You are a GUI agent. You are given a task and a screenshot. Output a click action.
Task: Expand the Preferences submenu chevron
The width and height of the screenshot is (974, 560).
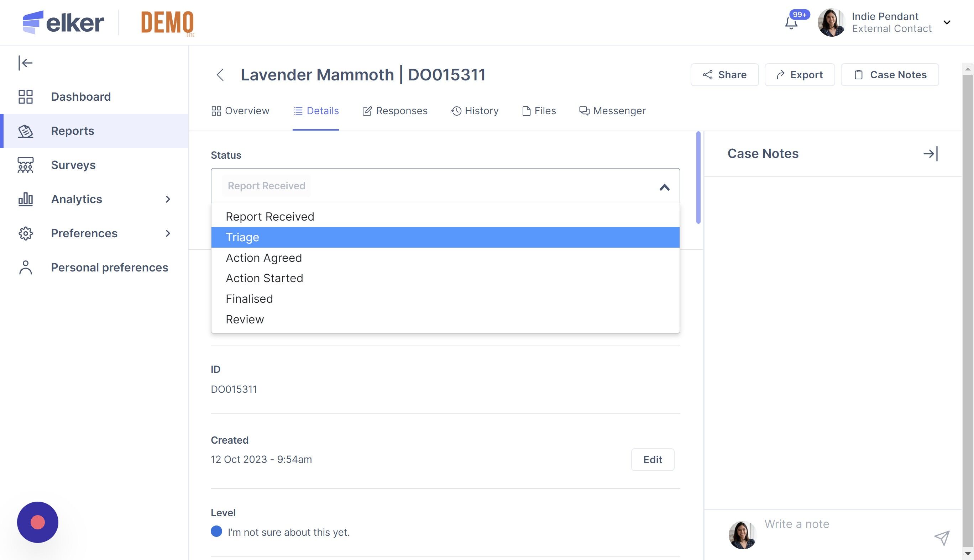pos(168,233)
